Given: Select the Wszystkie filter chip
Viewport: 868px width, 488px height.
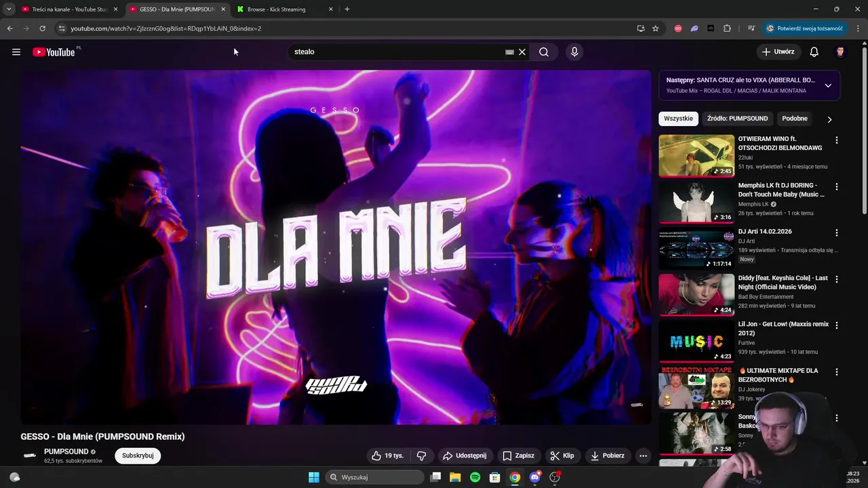Looking at the screenshot, I should (x=678, y=119).
